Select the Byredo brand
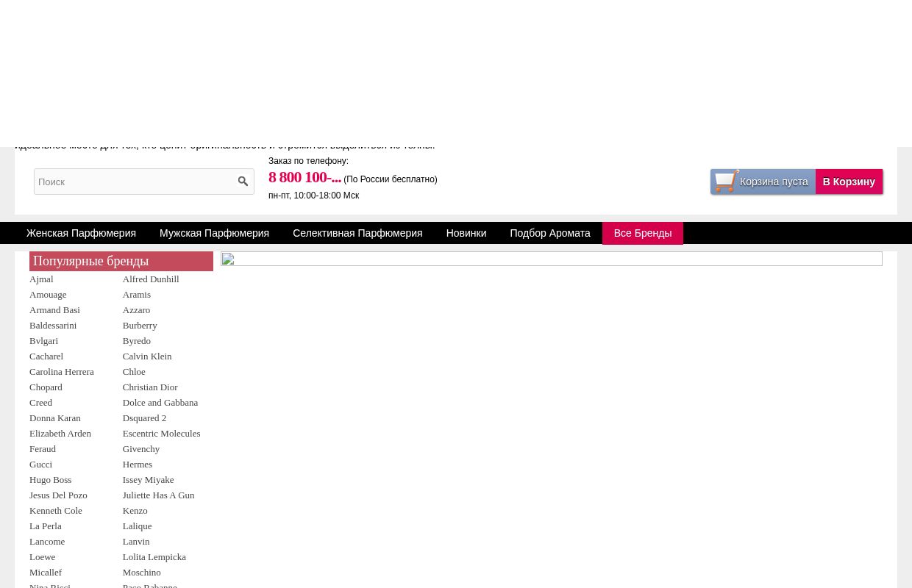The width and height of the screenshot is (912, 588). [x=136, y=341]
